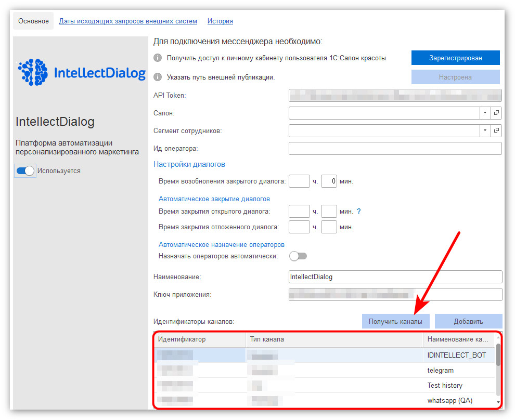This screenshot has height=420, width=515.
Task: Click the Получить каналы button
Action: pyautogui.click(x=395, y=321)
